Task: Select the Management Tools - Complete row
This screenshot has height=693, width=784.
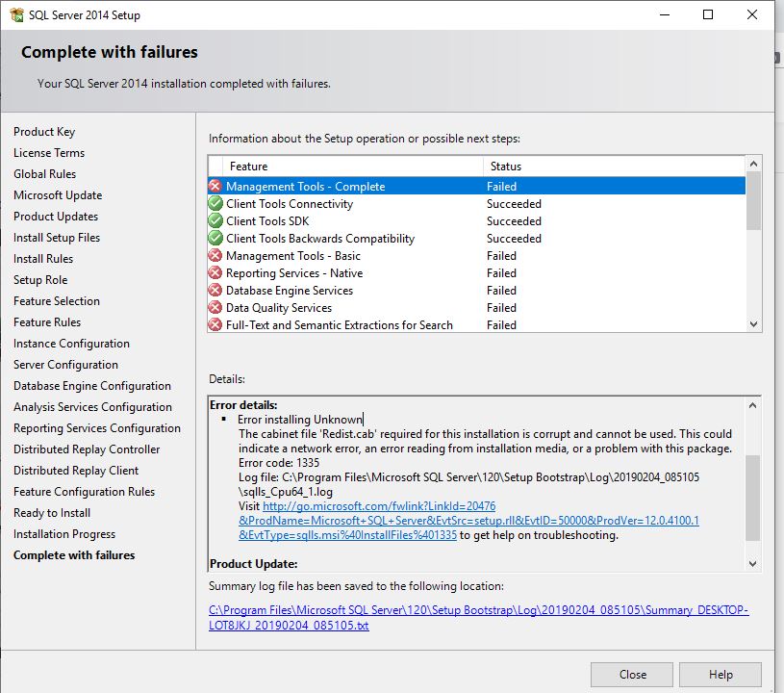Action: point(476,186)
